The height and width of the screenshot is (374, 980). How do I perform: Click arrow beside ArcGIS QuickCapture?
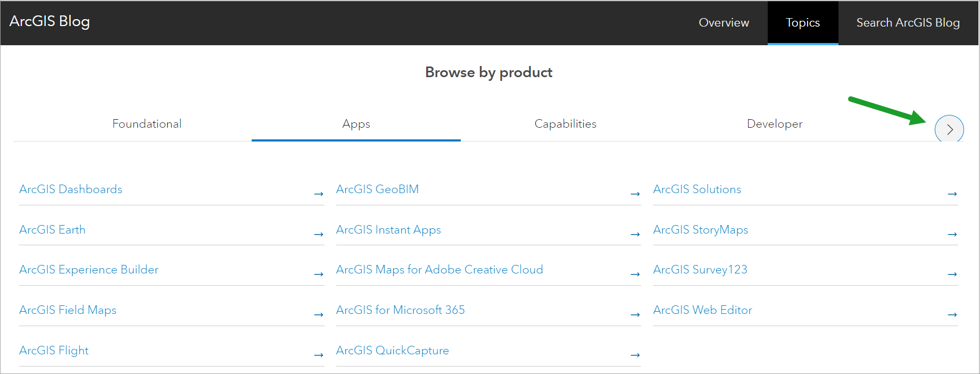click(635, 355)
